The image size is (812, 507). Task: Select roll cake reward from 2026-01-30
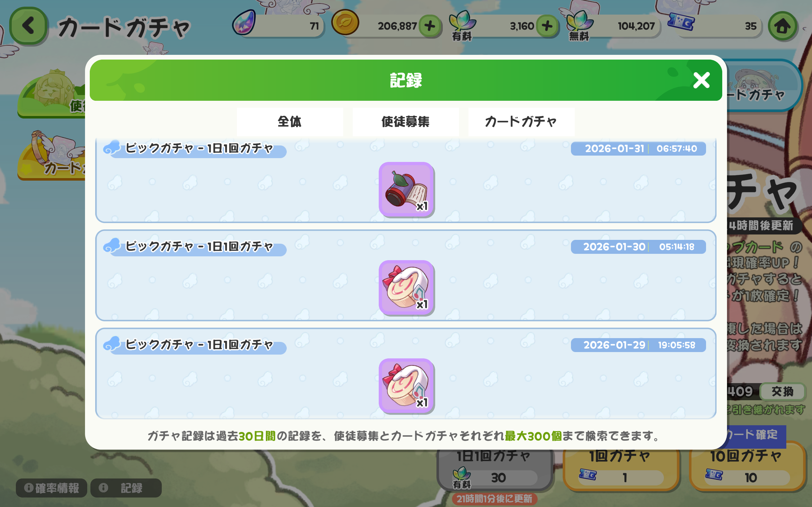406,288
